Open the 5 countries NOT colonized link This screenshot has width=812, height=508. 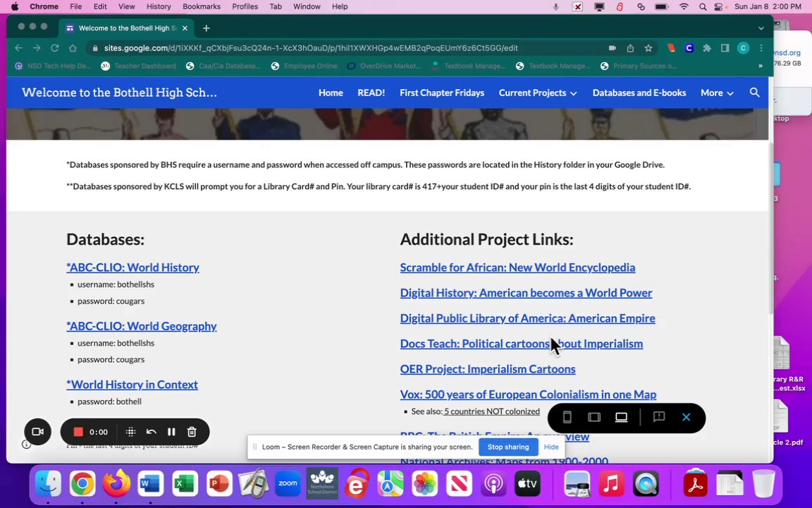[x=491, y=411]
